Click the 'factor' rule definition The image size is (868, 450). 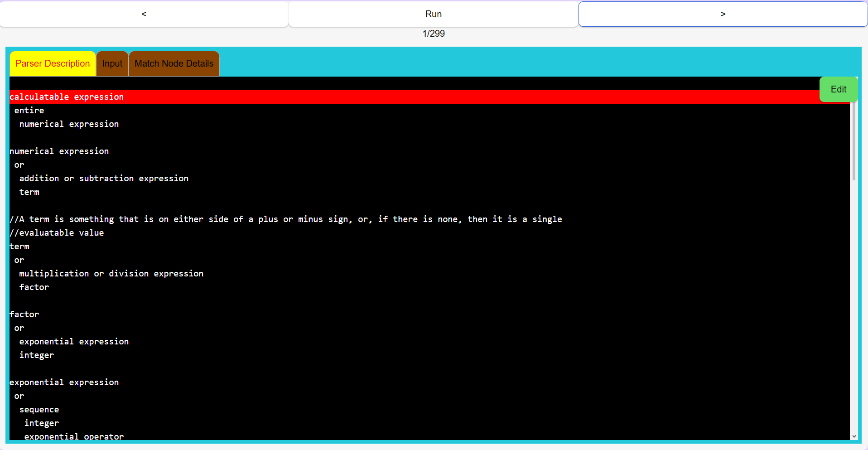[24, 314]
